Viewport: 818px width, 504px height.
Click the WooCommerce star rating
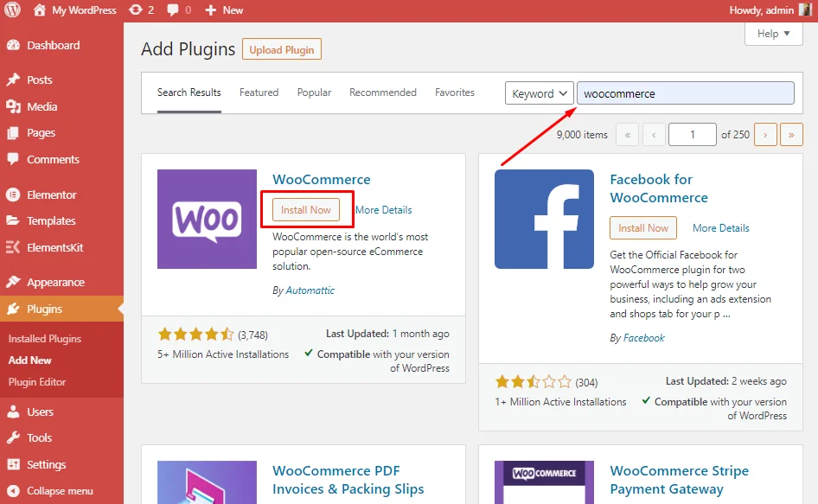195,334
